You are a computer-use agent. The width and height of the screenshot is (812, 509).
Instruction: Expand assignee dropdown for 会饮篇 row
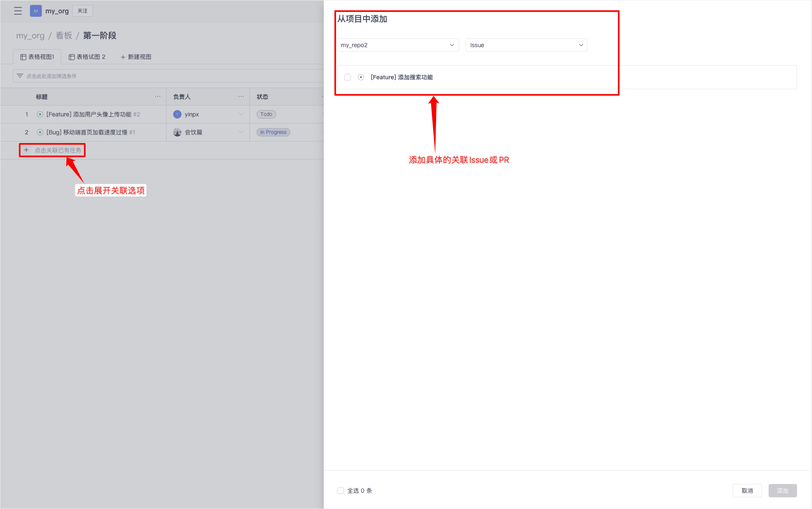(241, 132)
